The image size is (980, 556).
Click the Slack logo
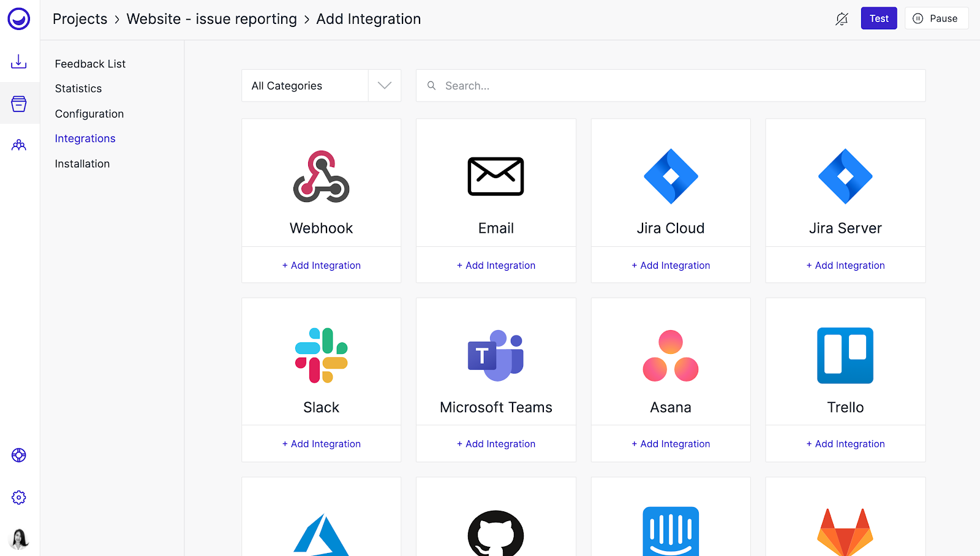(x=321, y=355)
